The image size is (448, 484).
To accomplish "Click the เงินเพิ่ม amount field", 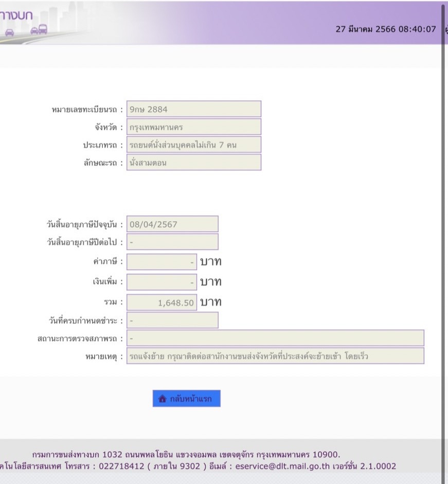I will 162,282.
